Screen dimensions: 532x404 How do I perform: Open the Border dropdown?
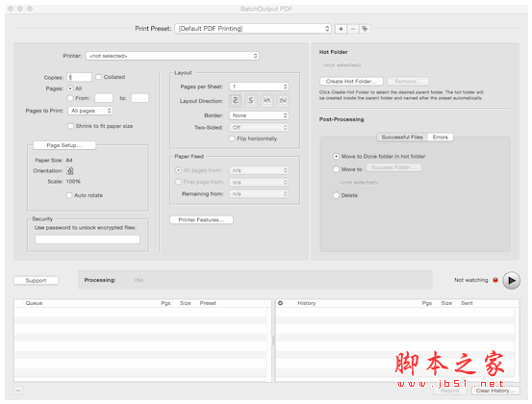(x=259, y=115)
